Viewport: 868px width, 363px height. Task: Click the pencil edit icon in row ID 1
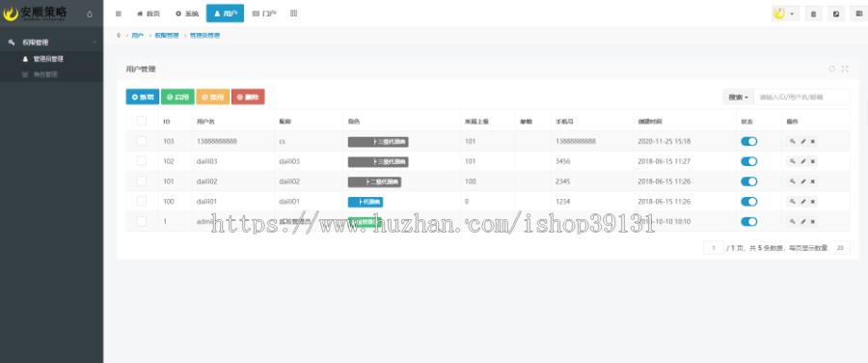click(802, 221)
